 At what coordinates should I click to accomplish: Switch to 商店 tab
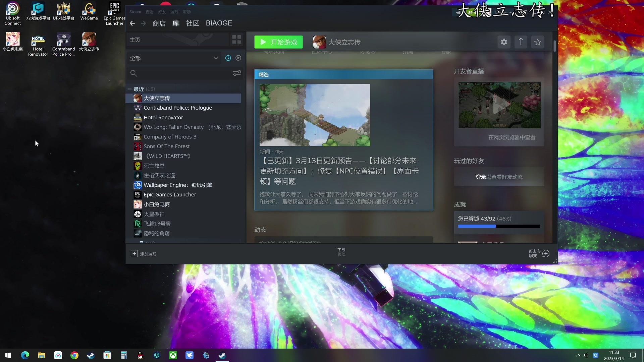coord(159,23)
